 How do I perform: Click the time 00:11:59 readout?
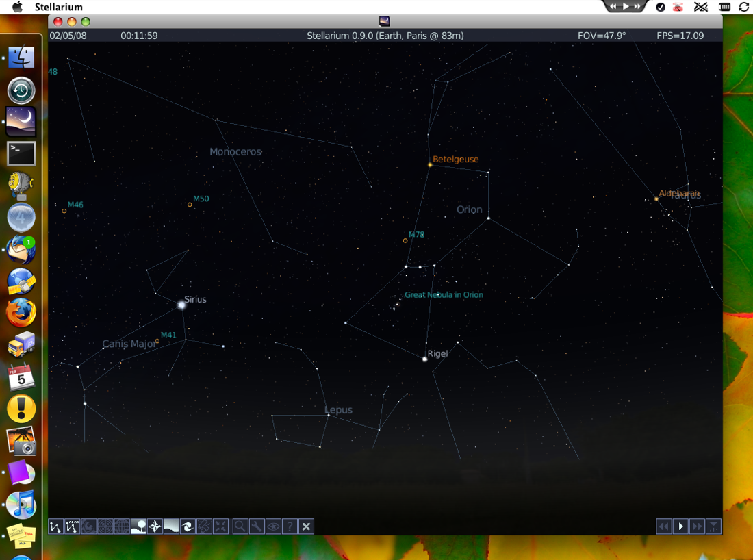click(139, 36)
